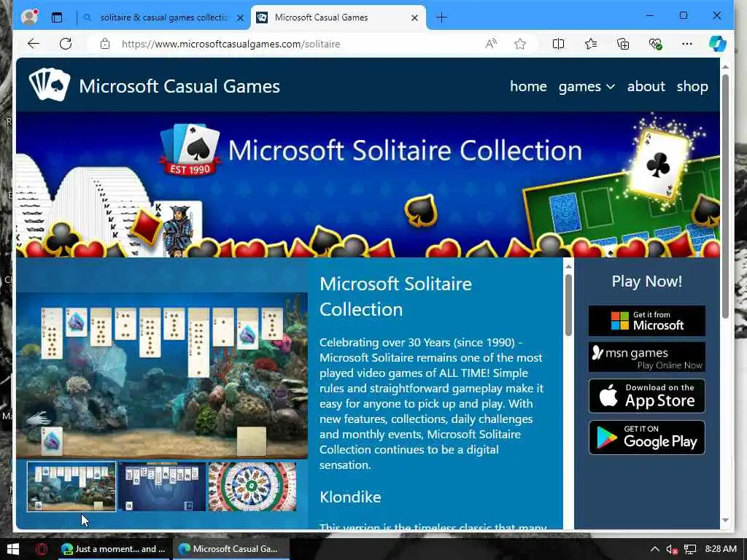Expand the games dropdown menu
The image size is (747, 560).
tap(587, 86)
